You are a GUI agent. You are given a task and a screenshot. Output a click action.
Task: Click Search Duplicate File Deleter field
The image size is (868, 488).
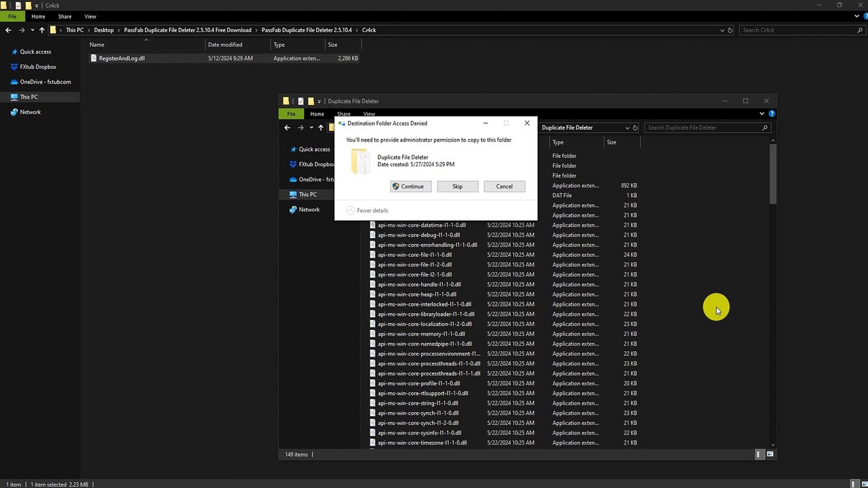coord(707,127)
